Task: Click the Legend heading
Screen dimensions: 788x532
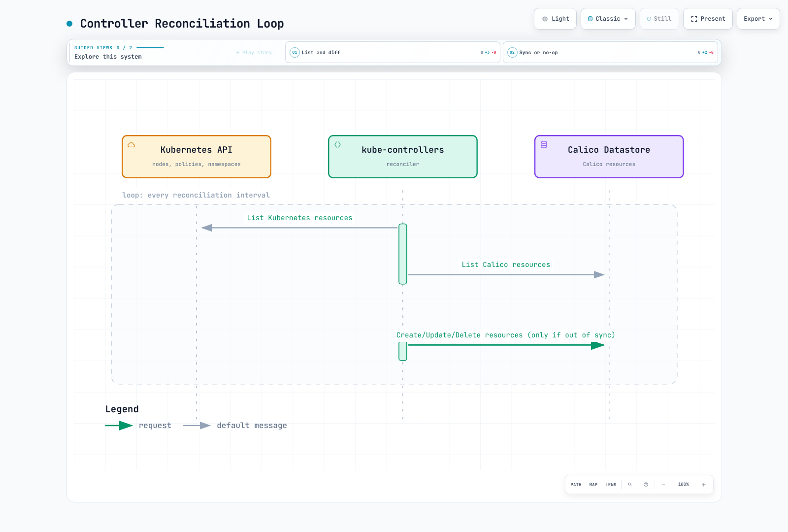Action: [x=122, y=409]
